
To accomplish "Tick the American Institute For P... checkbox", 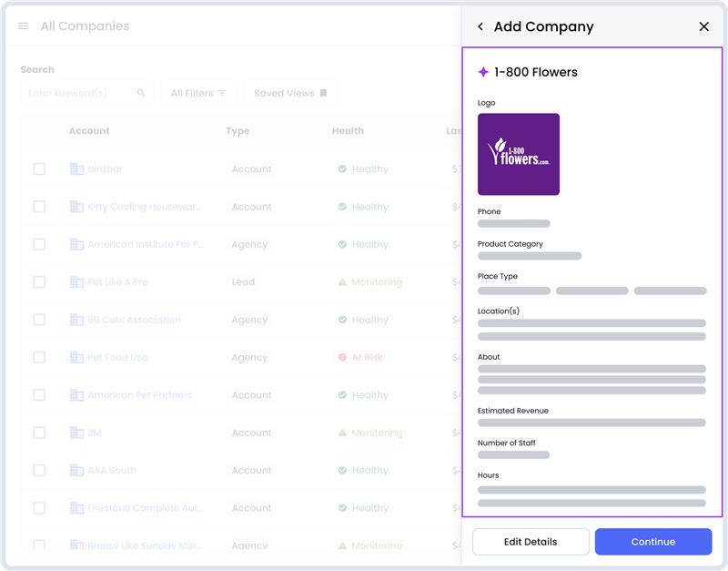I will pyautogui.click(x=39, y=244).
